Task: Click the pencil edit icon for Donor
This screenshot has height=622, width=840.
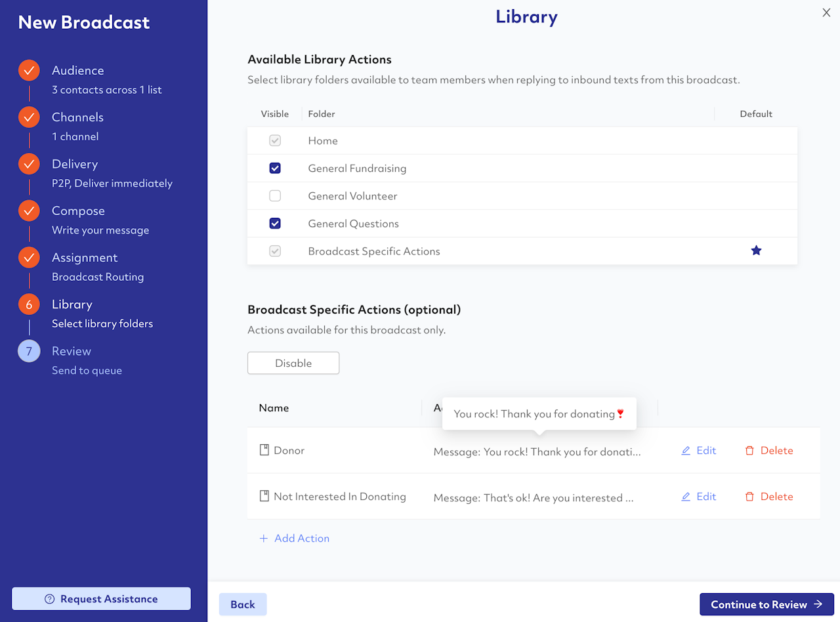Action: tap(686, 451)
